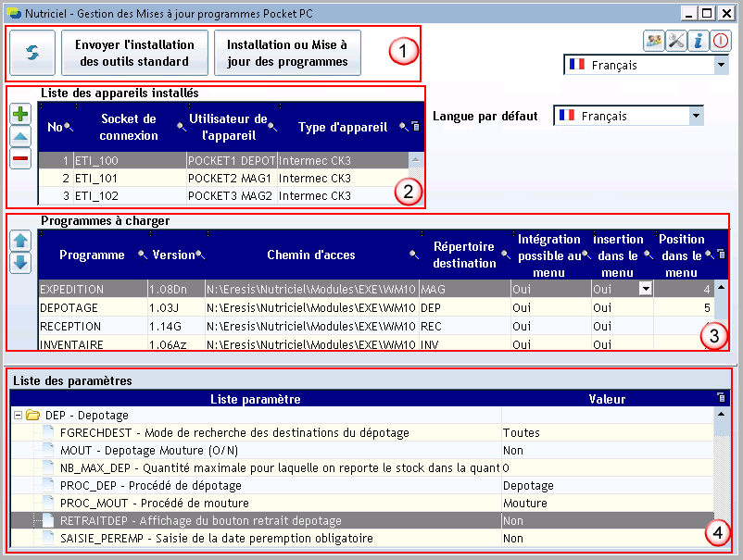Open the Langue par défaut dropdown
Viewport: 743px width, 560px height.
click(x=696, y=116)
